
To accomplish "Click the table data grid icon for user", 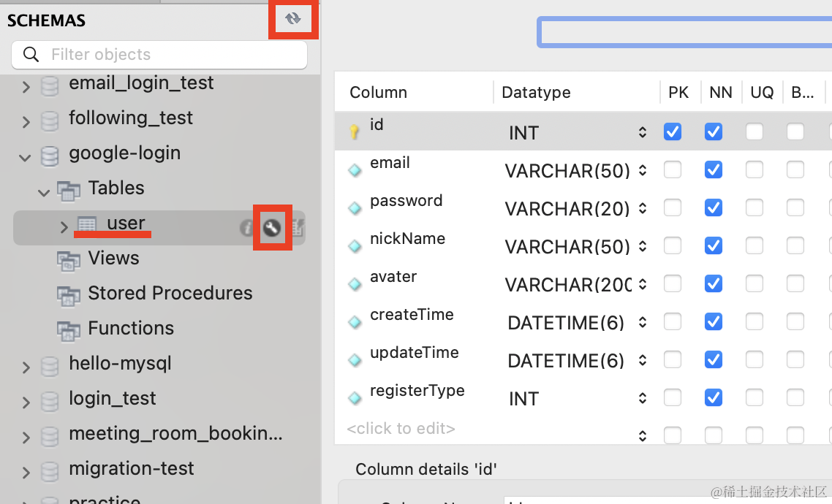I will pos(297,228).
